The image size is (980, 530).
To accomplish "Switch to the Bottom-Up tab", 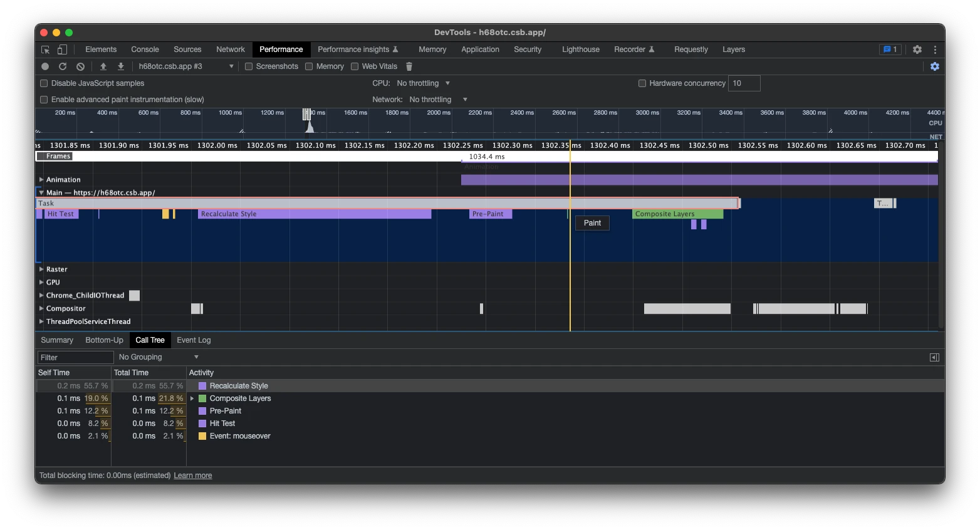I will [x=104, y=340].
